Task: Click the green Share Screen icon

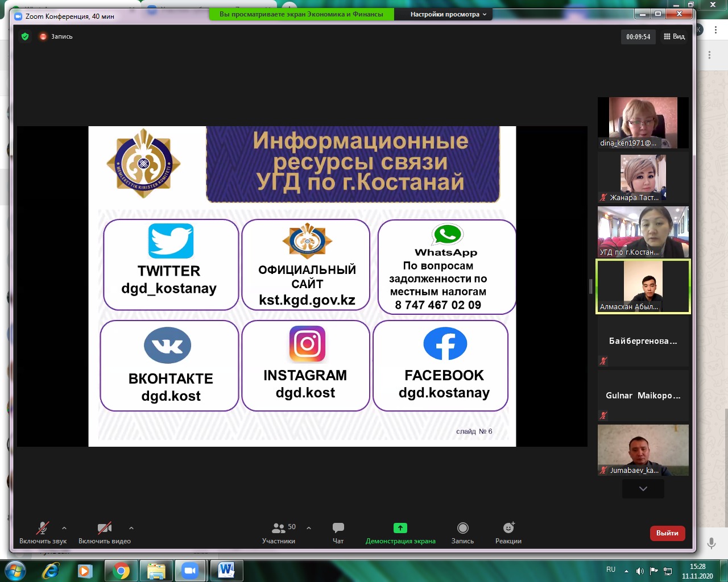Action: (400, 528)
